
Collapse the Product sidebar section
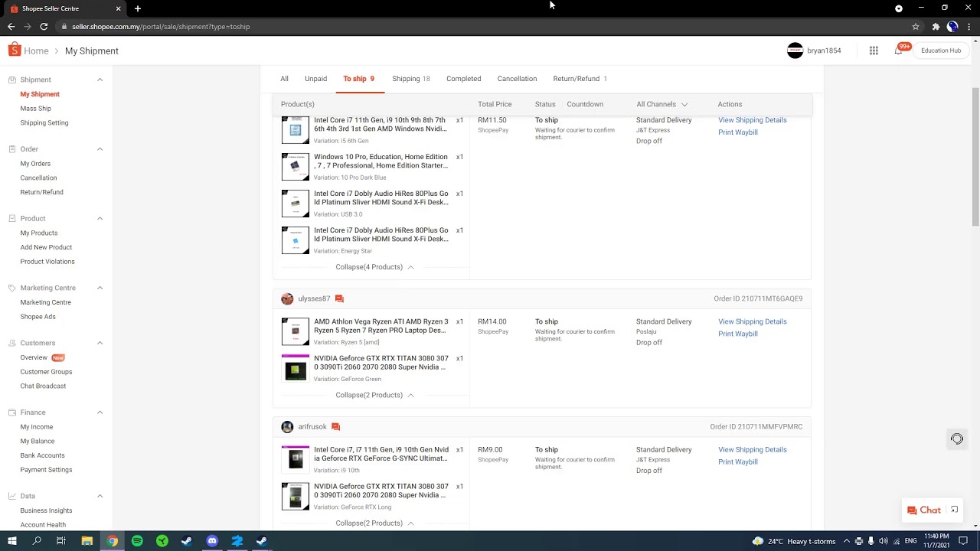[100, 219]
